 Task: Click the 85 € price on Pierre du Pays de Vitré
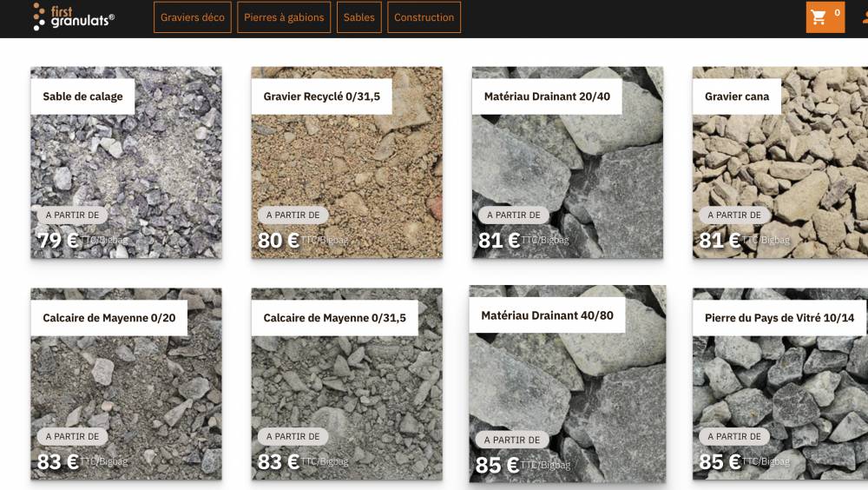tap(720, 461)
